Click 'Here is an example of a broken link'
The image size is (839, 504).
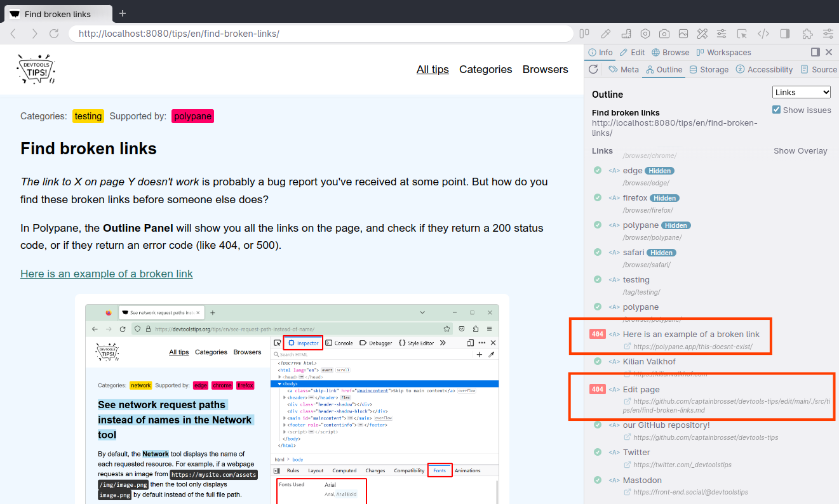click(x=692, y=334)
